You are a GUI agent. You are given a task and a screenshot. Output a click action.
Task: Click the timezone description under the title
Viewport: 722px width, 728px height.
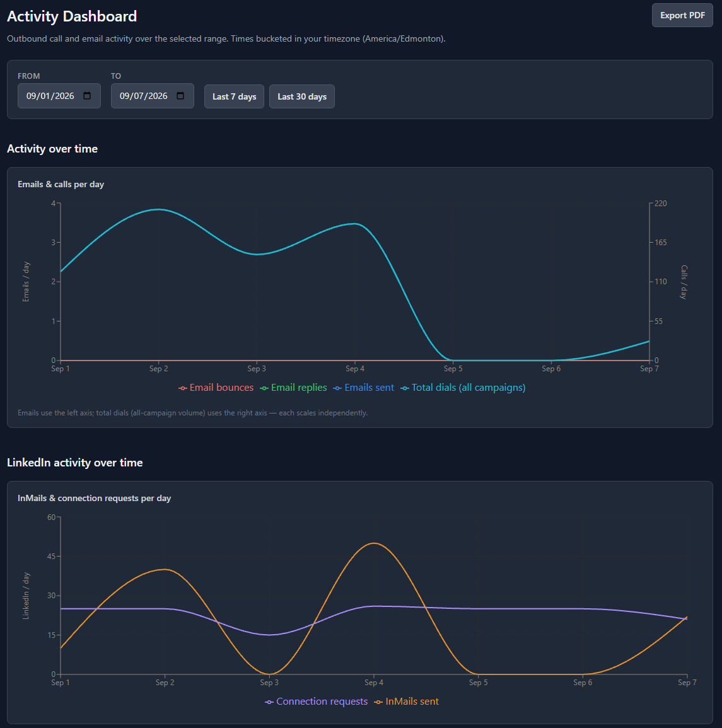(x=226, y=38)
